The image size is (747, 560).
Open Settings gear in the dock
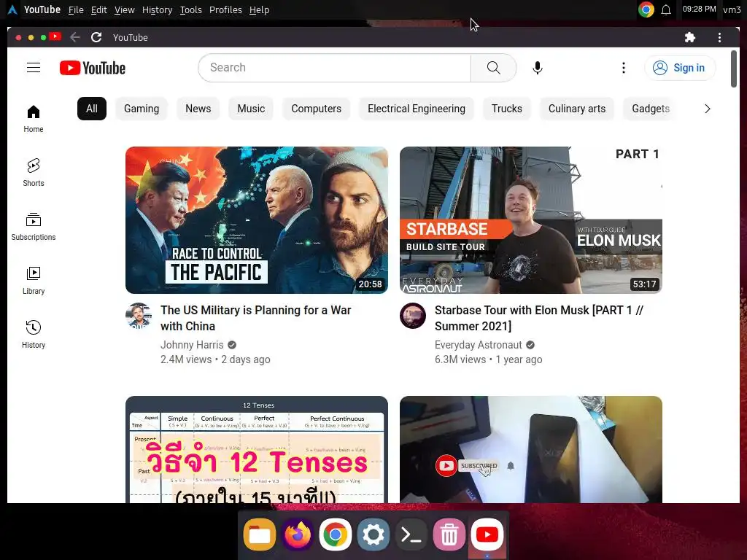tap(373, 534)
